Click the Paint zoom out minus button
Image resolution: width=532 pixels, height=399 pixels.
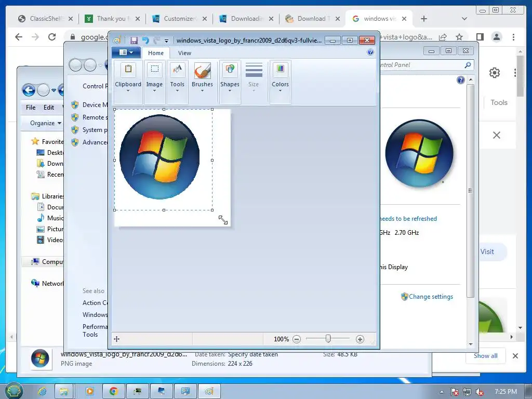coord(297,339)
